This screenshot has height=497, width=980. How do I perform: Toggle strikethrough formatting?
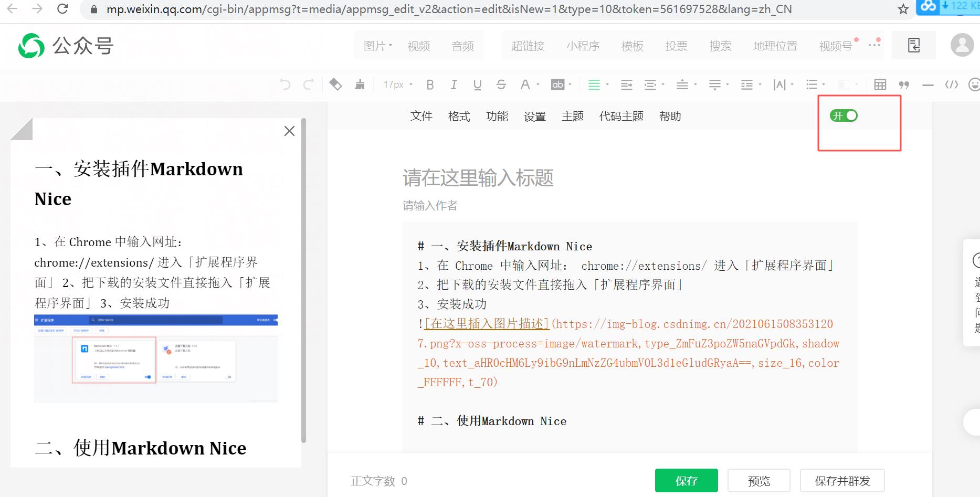pyautogui.click(x=501, y=84)
